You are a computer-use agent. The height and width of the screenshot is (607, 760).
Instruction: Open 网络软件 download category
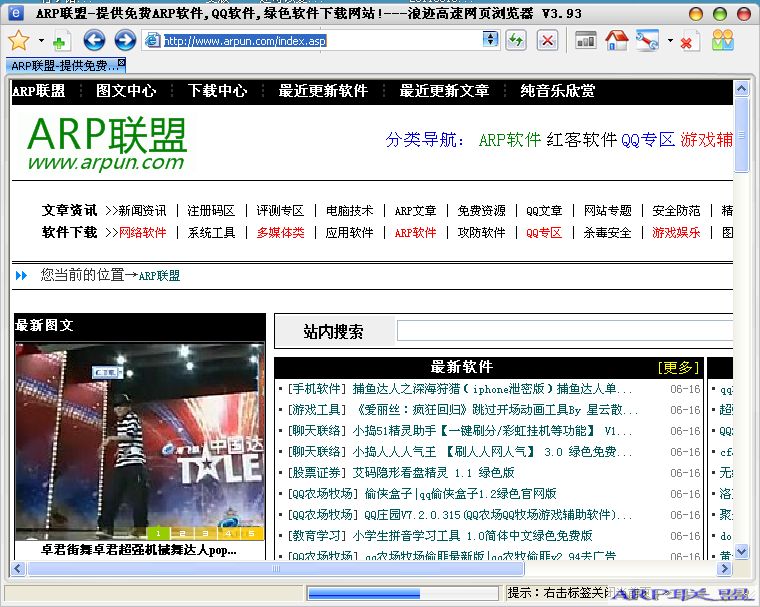point(142,233)
